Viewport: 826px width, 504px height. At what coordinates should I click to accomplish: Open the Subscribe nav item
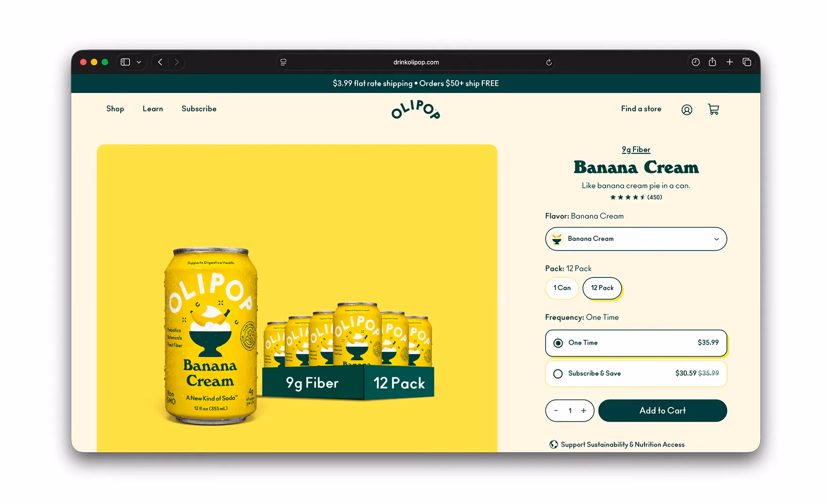pos(199,109)
